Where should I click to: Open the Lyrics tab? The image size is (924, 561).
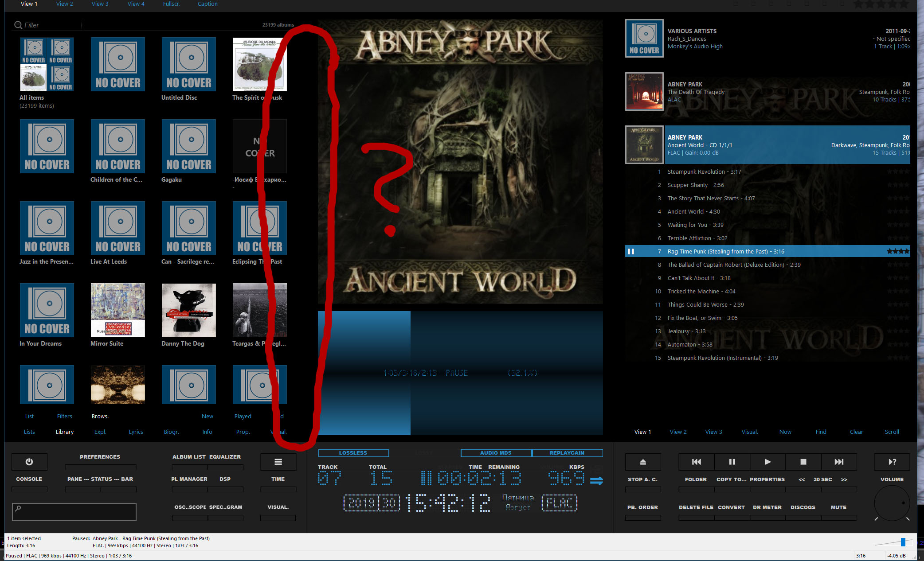click(x=136, y=432)
